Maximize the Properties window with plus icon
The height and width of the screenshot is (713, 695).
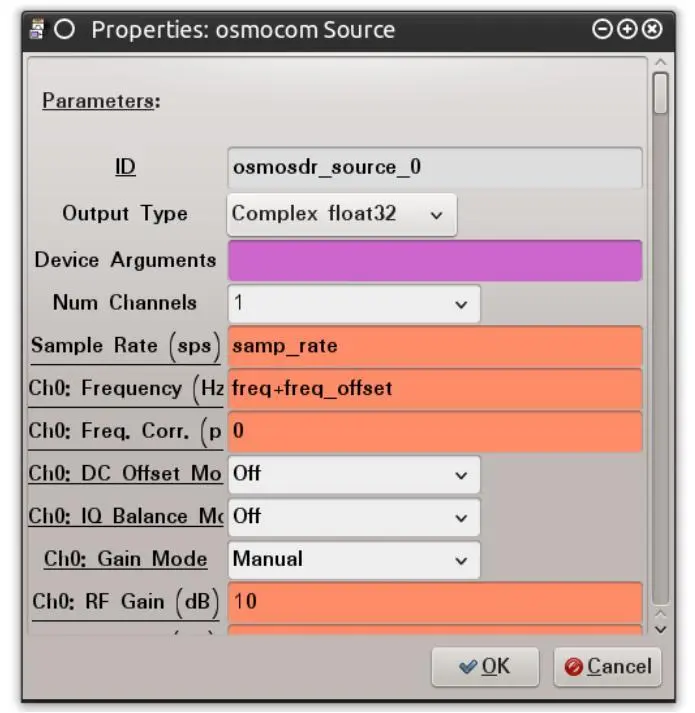click(627, 30)
